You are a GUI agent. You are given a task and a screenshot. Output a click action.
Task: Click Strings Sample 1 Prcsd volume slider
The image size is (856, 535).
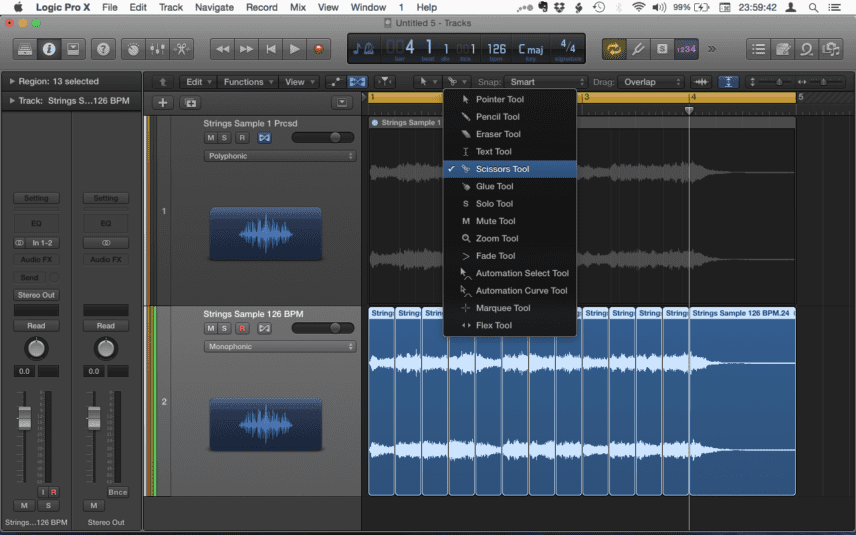pyautogui.click(x=323, y=138)
